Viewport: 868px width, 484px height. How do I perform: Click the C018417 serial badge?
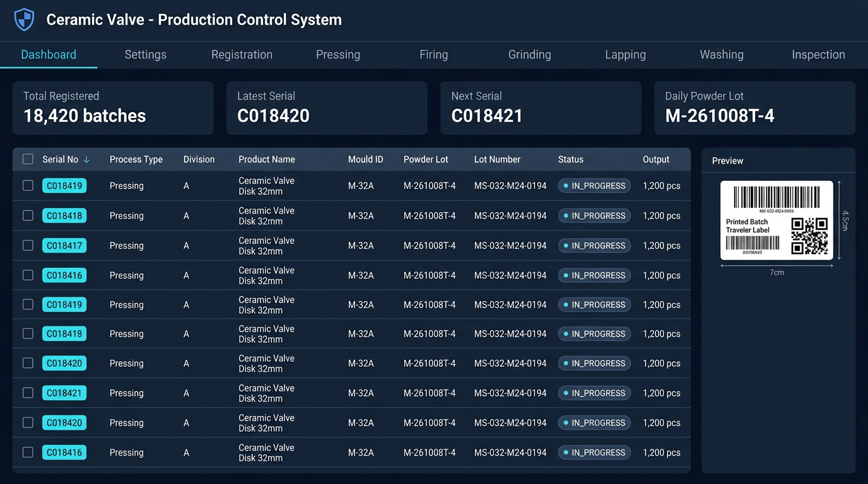coord(64,246)
